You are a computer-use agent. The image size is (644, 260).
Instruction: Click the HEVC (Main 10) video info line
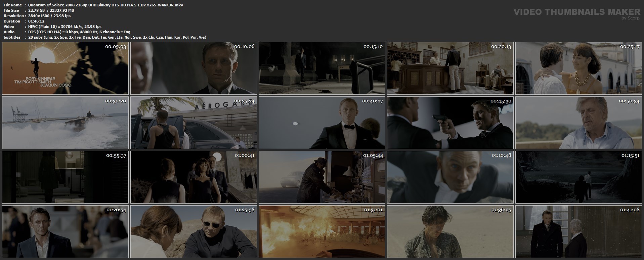pos(65,27)
